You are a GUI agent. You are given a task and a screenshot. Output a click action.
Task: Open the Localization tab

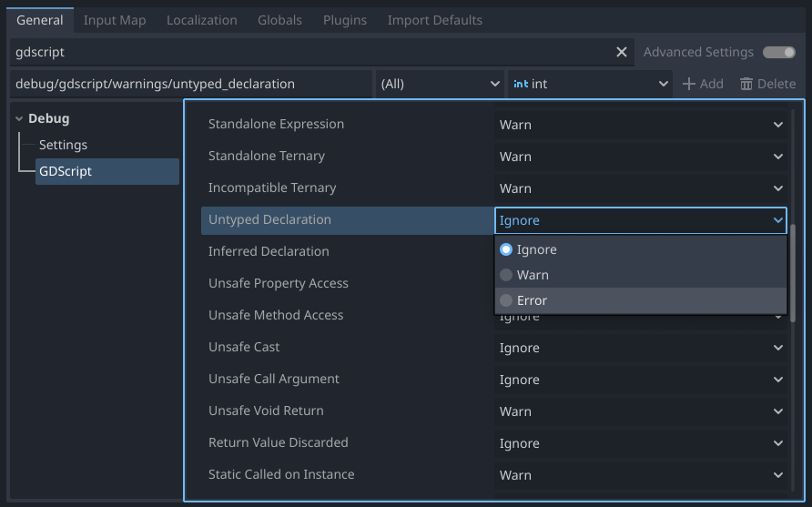pyautogui.click(x=202, y=20)
